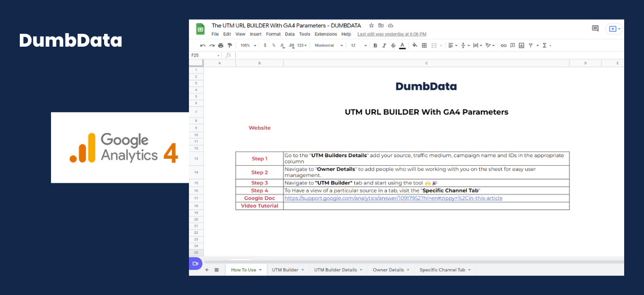Click the move to folder icon
Screen dimensions: 644x295
pos(381,25)
